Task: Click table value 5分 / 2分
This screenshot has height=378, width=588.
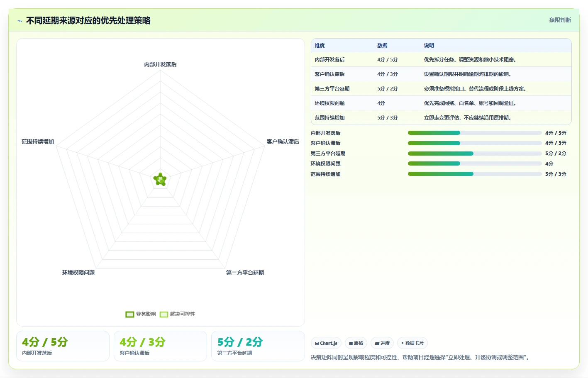Action: [x=388, y=89]
